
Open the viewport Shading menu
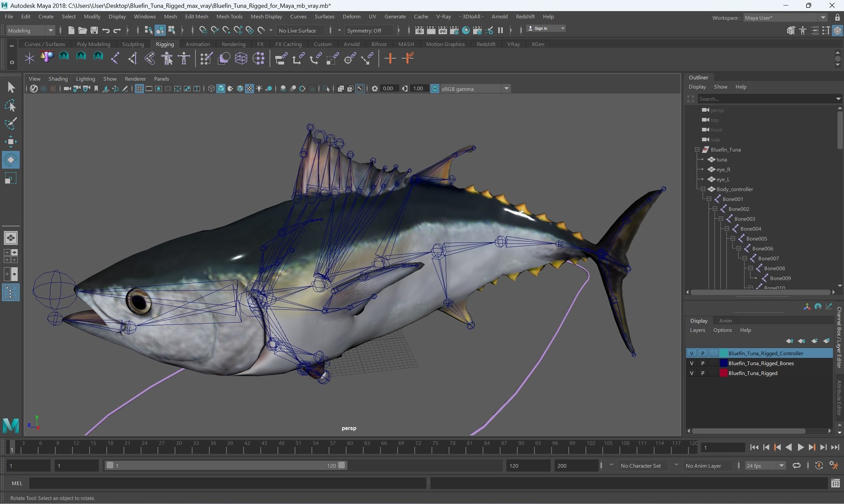click(58, 79)
